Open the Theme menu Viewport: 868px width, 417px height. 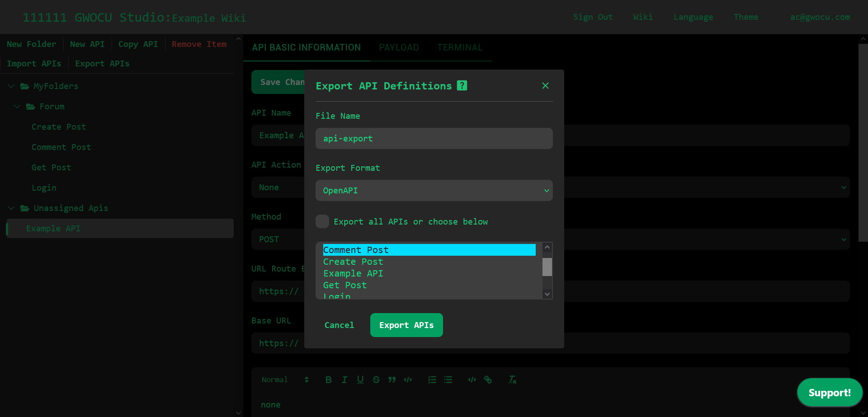[746, 17]
